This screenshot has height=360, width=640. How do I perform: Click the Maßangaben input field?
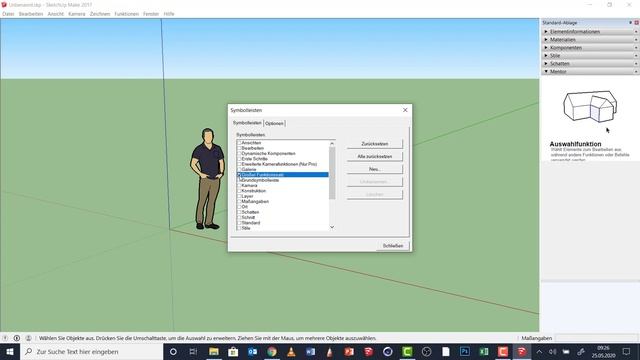pyautogui.click(x=596, y=338)
